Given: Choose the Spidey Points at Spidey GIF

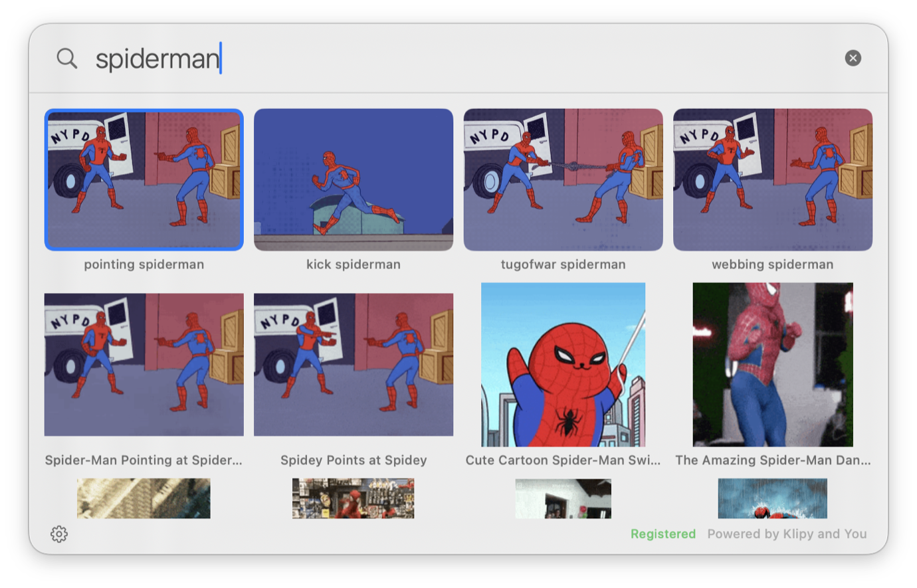Looking at the screenshot, I should coord(354,365).
